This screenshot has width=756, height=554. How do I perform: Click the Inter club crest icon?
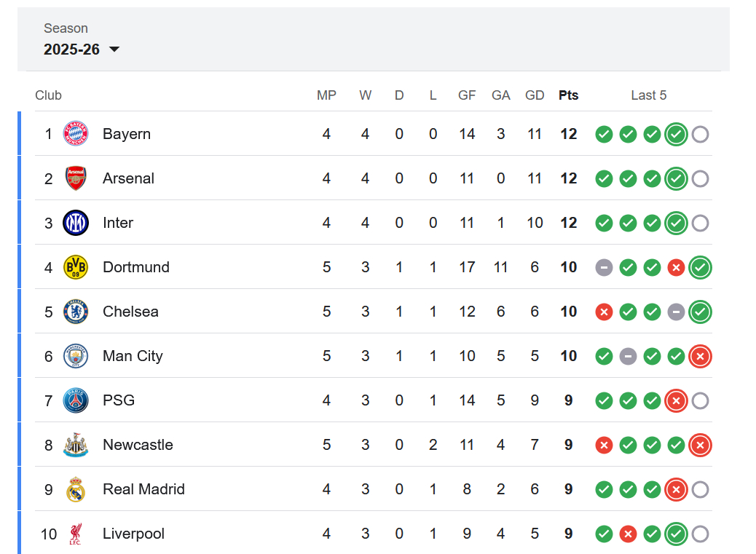[76, 223]
